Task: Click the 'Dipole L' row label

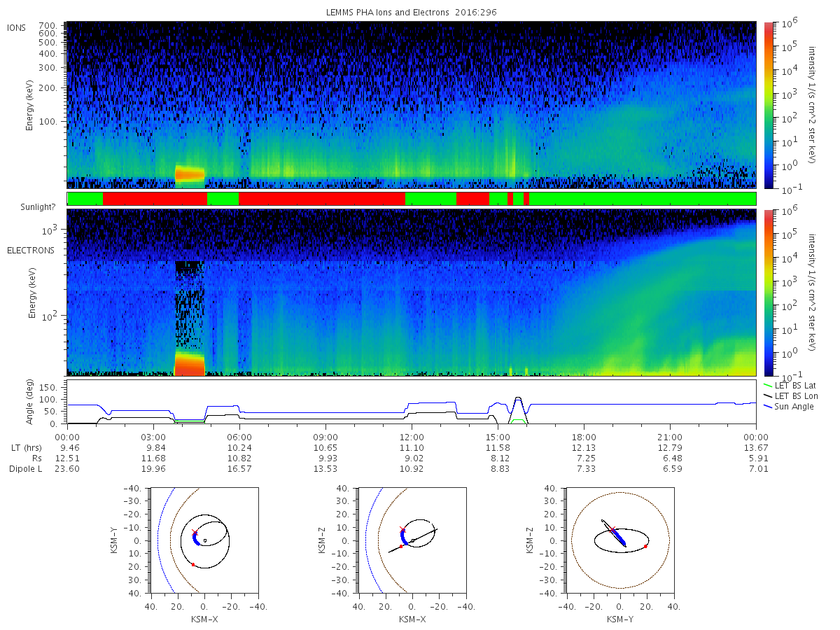Action: pos(26,468)
